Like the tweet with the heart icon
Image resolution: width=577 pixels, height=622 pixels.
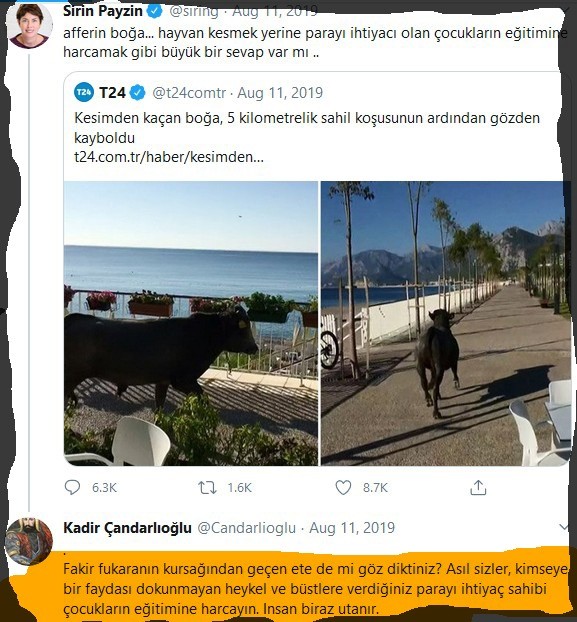click(343, 488)
